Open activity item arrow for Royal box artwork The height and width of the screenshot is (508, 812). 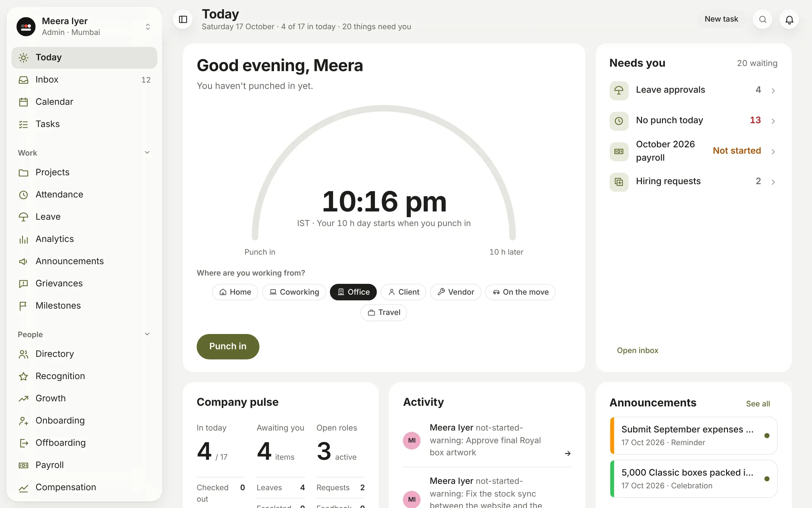567,453
